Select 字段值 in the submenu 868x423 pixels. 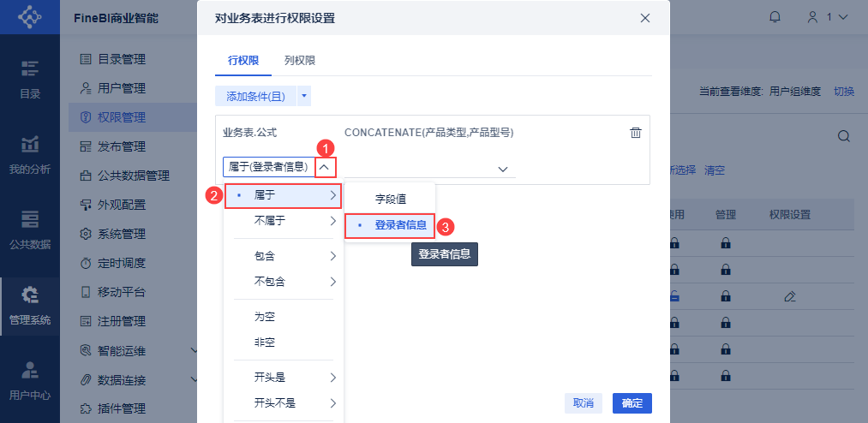point(390,199)
